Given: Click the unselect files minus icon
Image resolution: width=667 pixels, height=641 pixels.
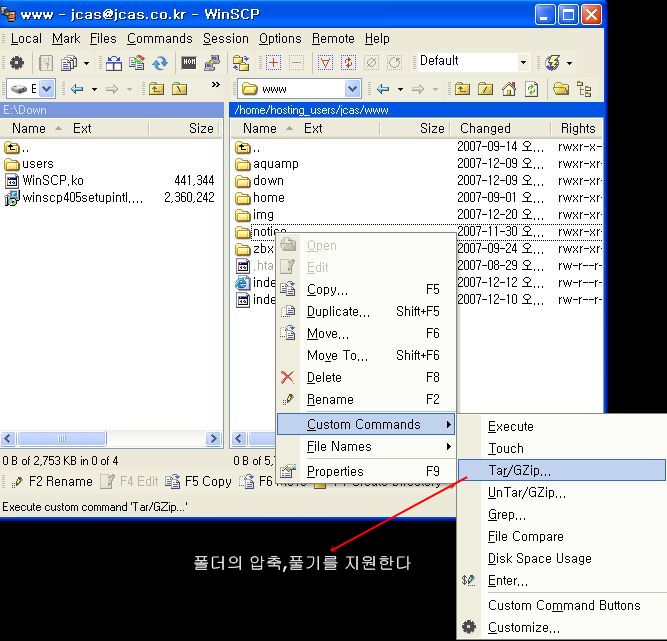Looking at the screenshot, I should pyautogui.click(x=296, y=63).
